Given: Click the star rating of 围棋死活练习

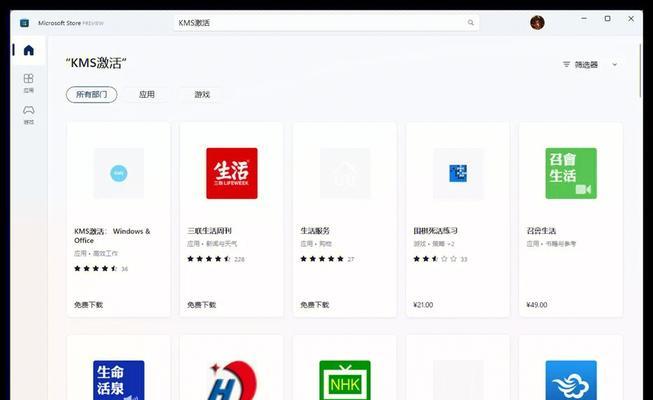Looking at the screenshot, I should (435, 259).
